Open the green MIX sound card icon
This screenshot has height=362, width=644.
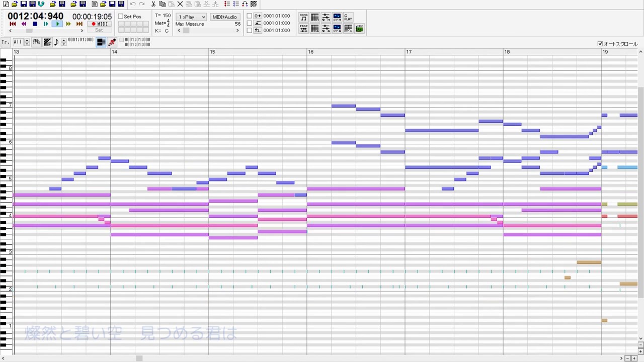359,29
